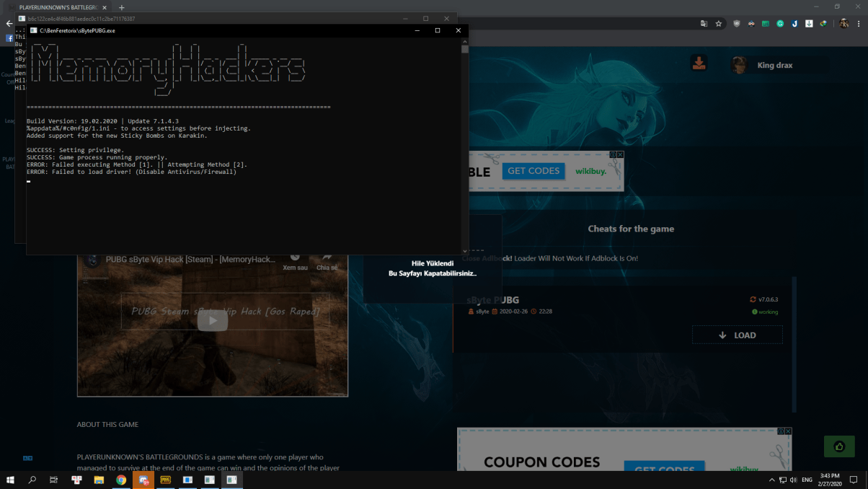The height and width of the screenshot is (489, 868).
Task: Open File Explorer from taskbar
Action: pyautogui.click(x=99, y=480)
